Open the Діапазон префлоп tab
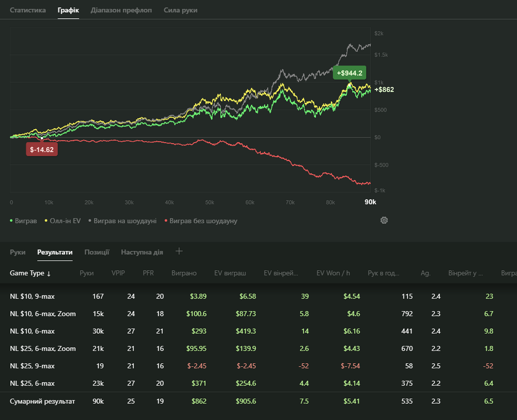The image size is (517, 420). (x=121, y=10)
